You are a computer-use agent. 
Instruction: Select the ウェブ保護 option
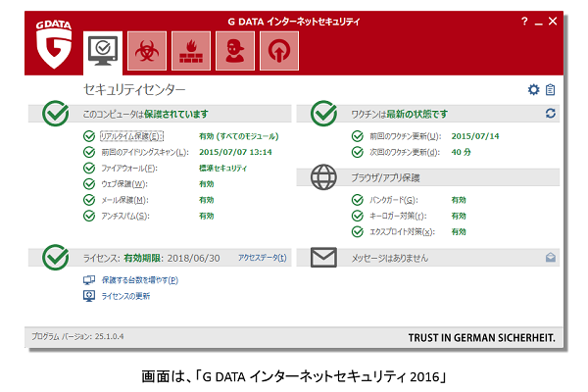tap(123, 183)
